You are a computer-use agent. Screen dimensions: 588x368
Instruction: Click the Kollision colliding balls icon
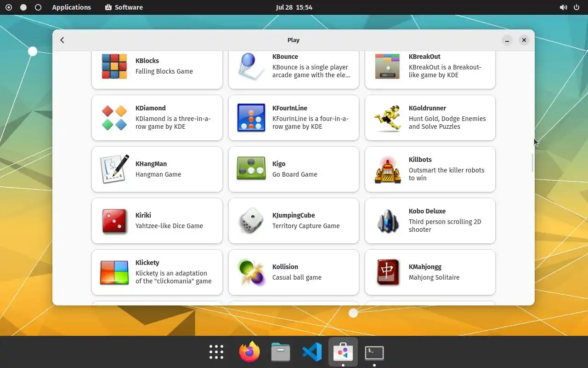coord(251,272)
